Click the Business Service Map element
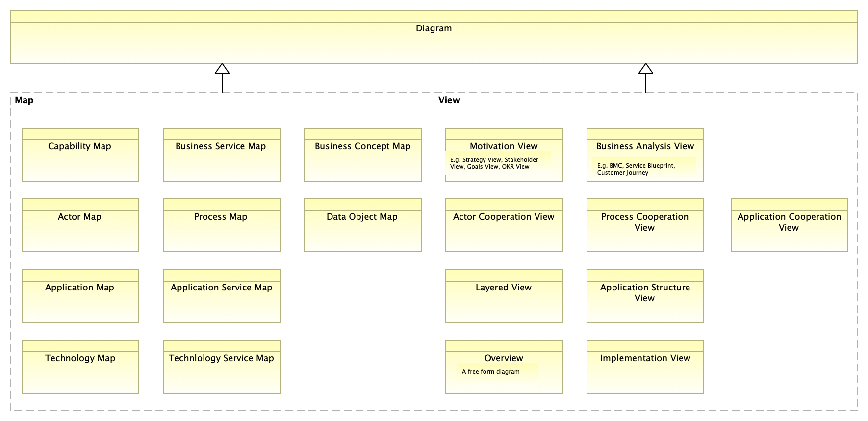This screenshot has width=868, height=421. click(x=222, y=155)
